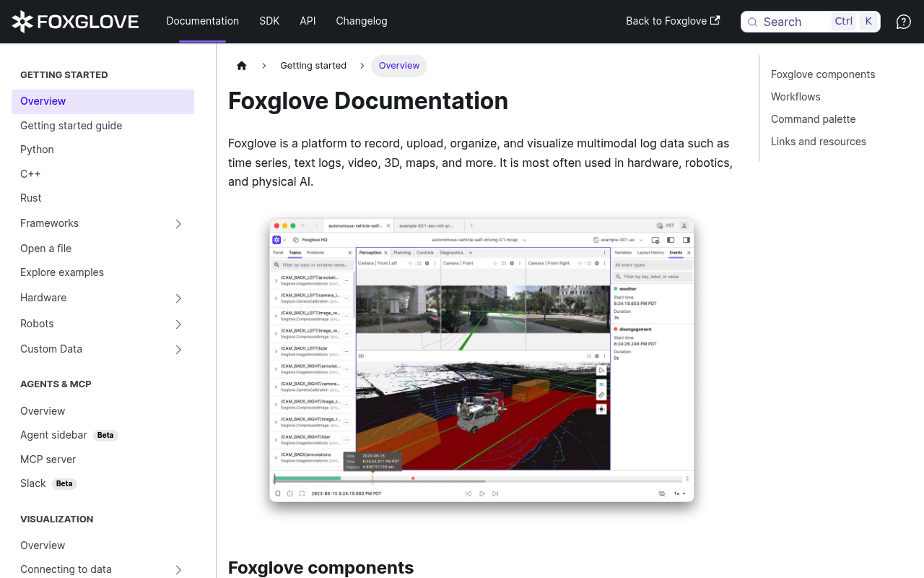Viewport: 924px width, 578px height.
Task: Click the Foxglove components heading
Action: 321,567
